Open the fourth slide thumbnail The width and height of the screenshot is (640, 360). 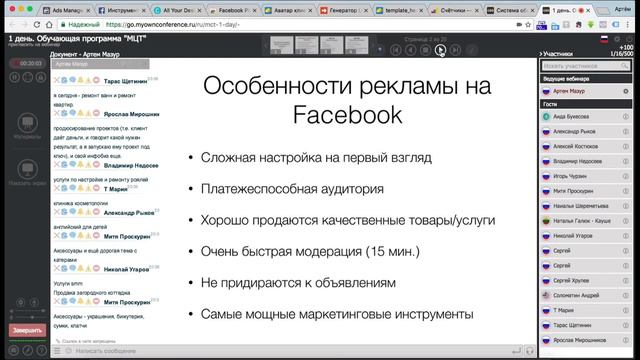click(x=357, y=45)
